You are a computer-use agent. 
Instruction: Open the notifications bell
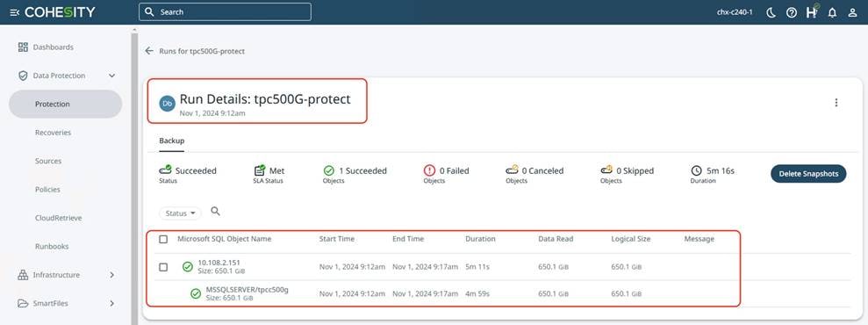[x=832, y=12]
